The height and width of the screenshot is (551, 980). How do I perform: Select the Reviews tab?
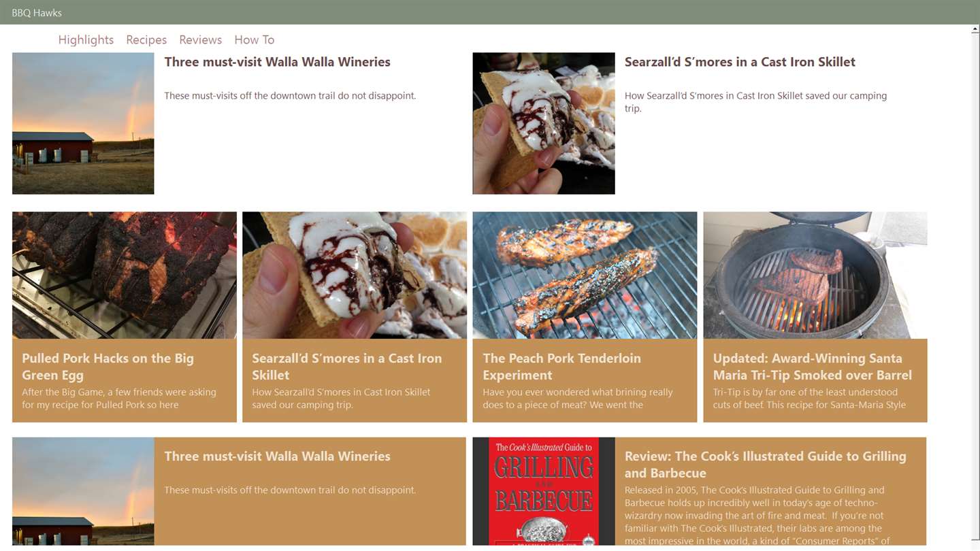200,39
